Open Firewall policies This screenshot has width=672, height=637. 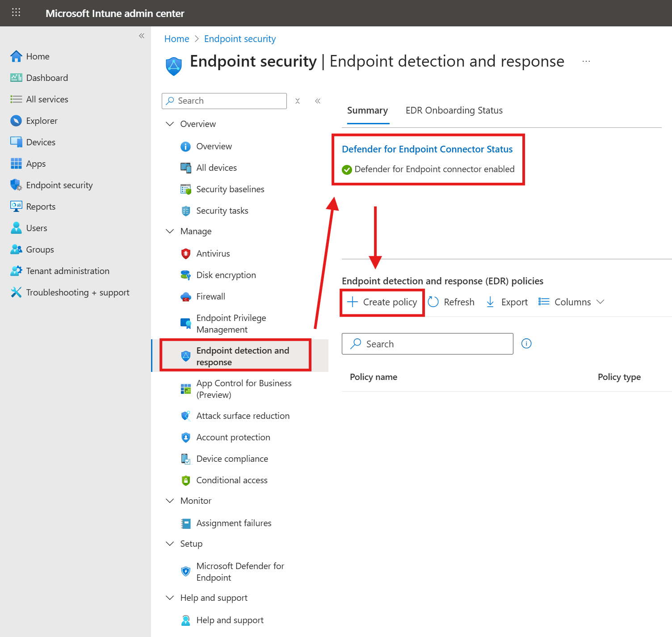point(210,296)
